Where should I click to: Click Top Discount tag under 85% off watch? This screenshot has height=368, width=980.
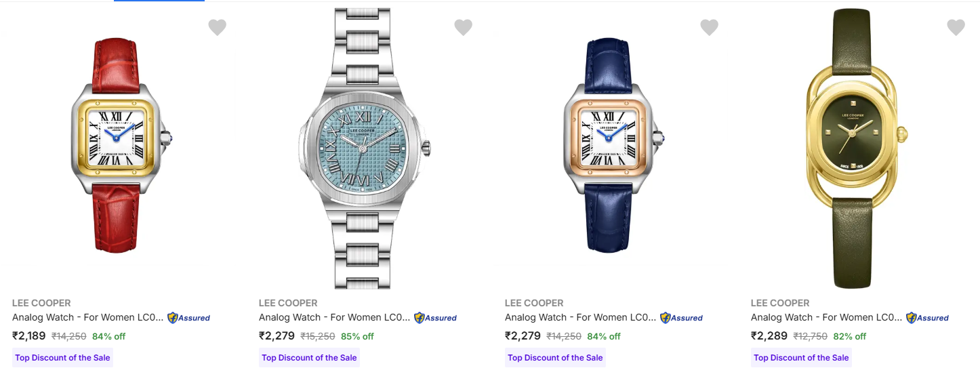click(x=309, y=358)
